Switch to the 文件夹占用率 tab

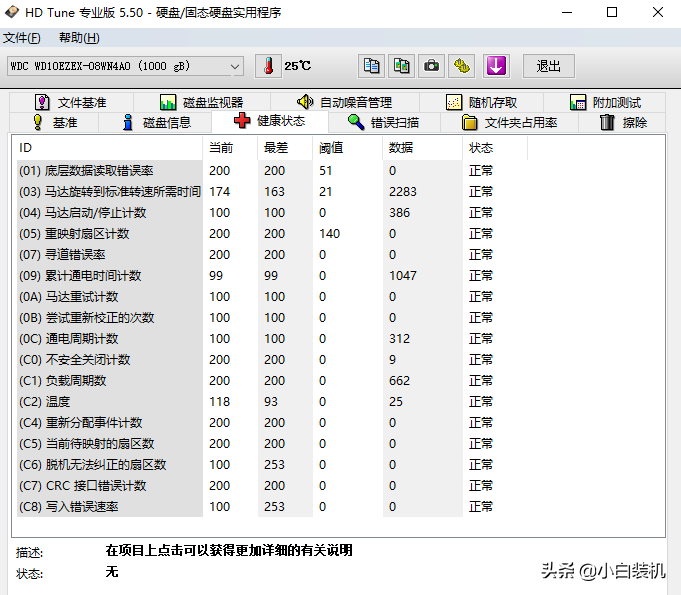[x=509, y=122]
